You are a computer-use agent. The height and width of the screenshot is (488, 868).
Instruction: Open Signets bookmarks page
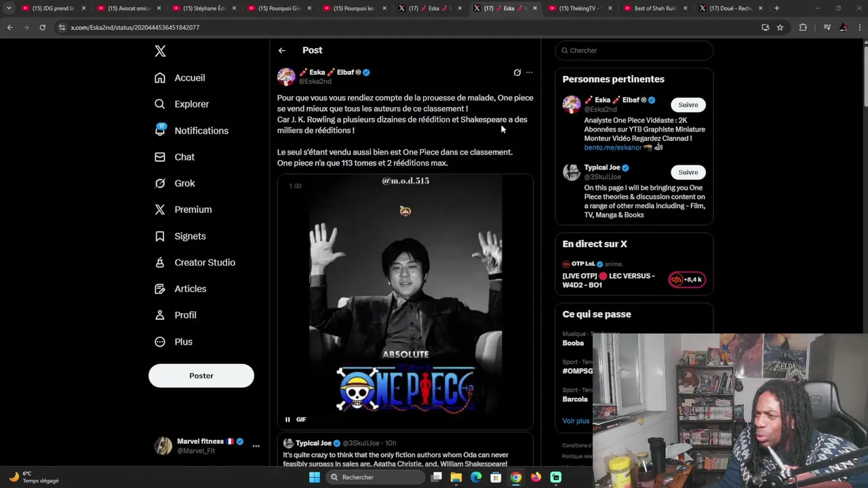(x=180, y=237)
